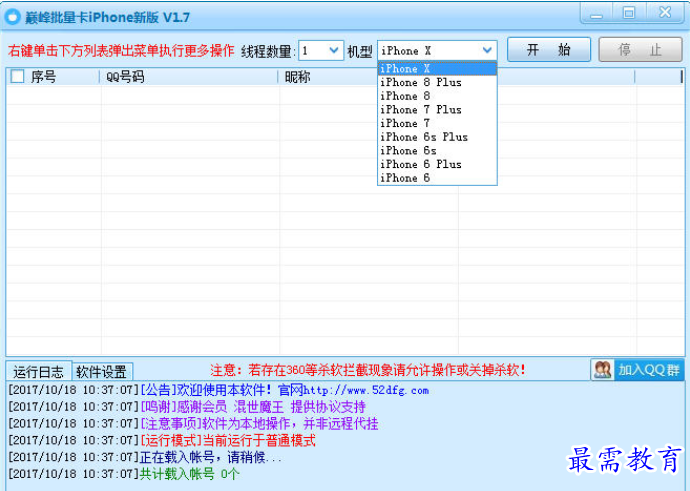690x491 pixels.
Task: Minimize the 巅峰批量卡iPhone window
Action: (x=596, y=14)
